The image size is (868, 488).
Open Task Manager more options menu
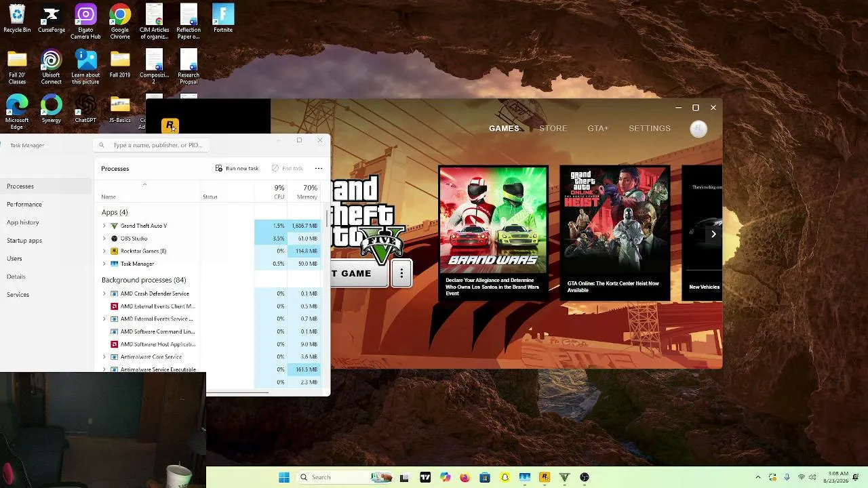[x=319, y=169]
